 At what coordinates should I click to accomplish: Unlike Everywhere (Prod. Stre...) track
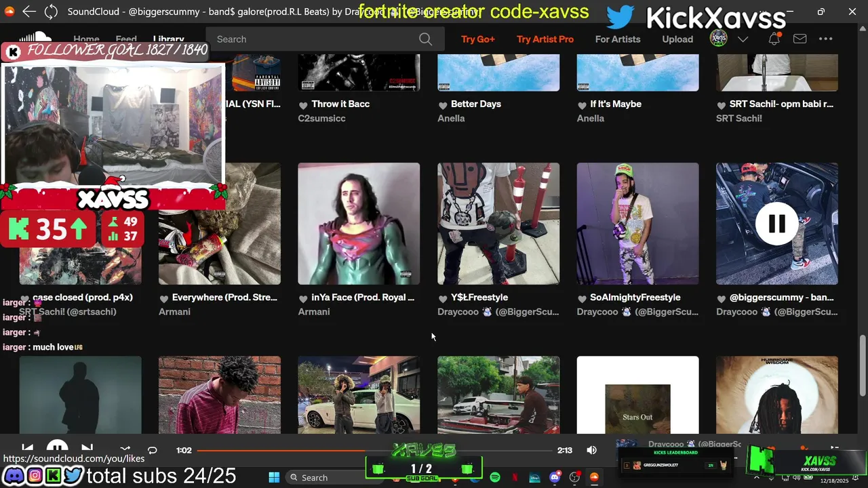163,298
